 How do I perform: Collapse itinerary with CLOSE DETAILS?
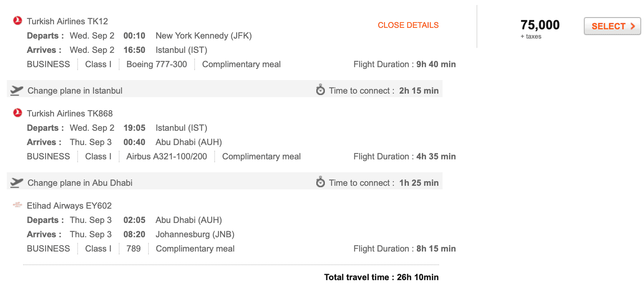coord(408,25)
